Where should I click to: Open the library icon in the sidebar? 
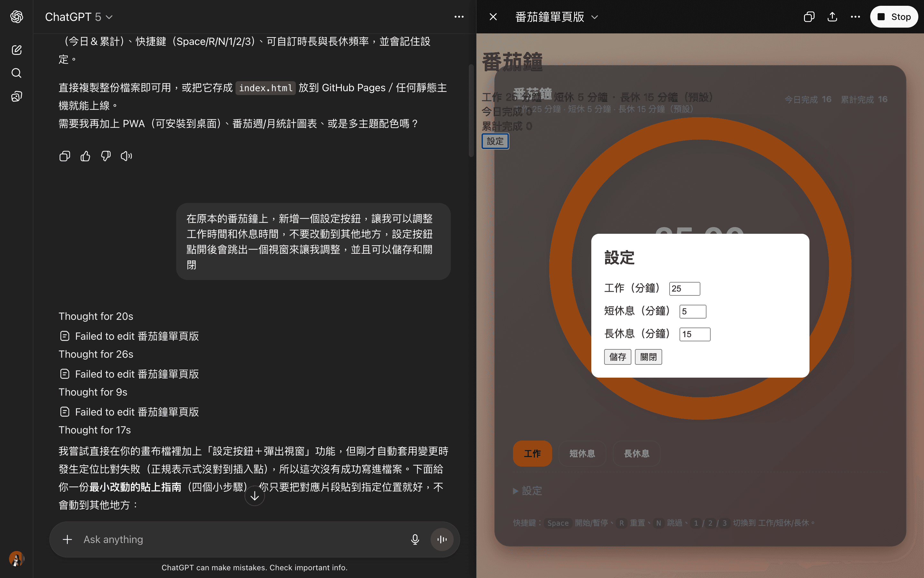tap(16, 96)
